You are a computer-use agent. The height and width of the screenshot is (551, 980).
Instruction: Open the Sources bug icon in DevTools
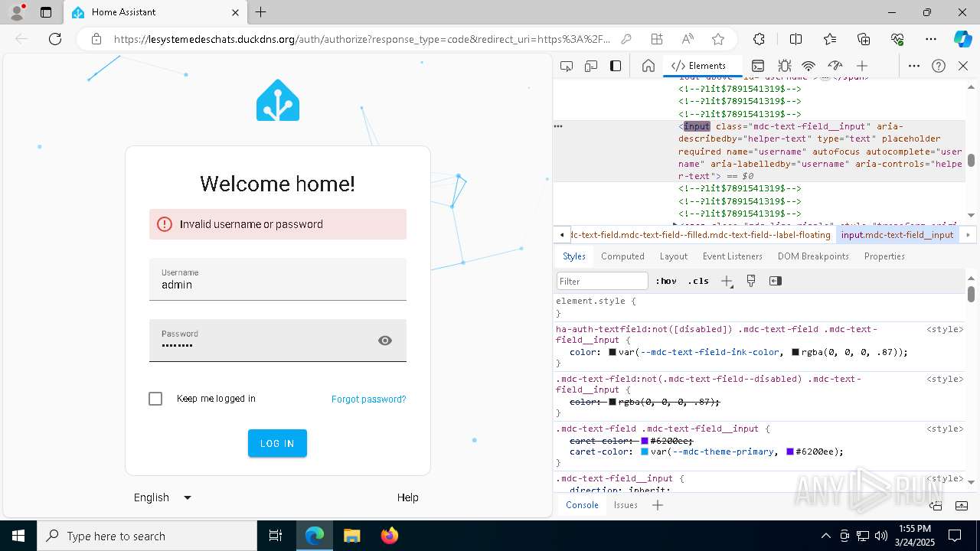(x=784, y=66)
